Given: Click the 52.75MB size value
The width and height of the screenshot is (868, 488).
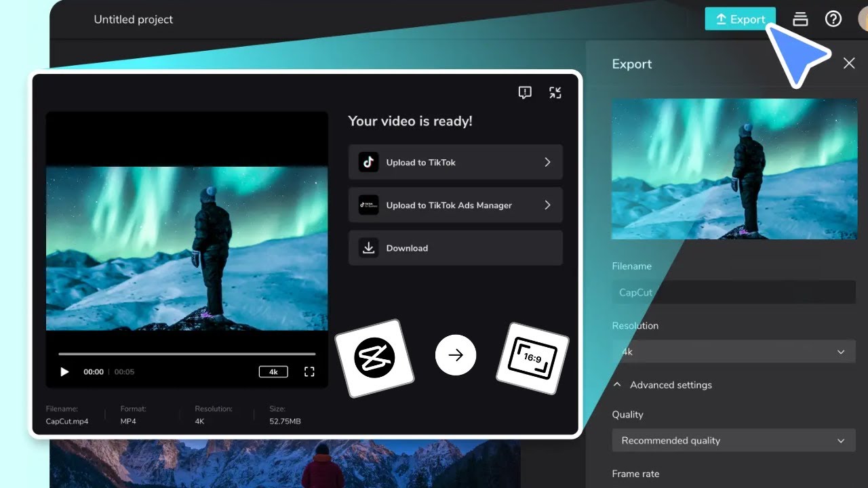Looking at the screenshot, I should click(285, 421).
